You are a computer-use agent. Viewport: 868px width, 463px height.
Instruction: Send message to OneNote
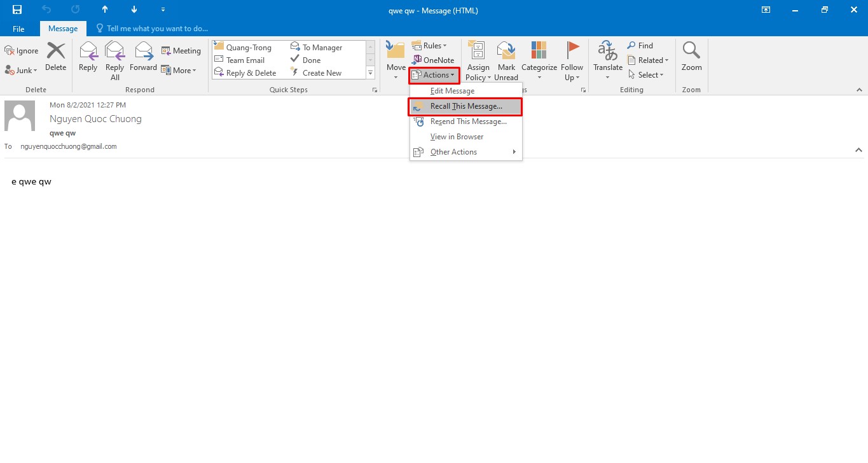(433, 60)
